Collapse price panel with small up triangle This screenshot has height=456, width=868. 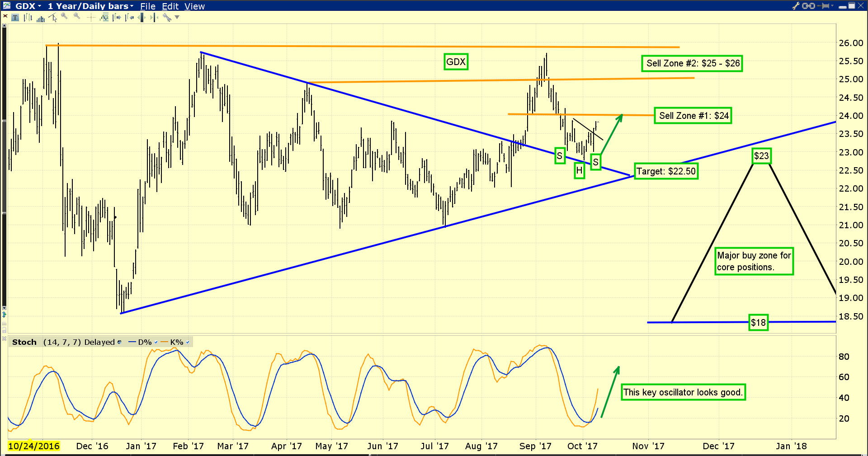tap(4, 25)
